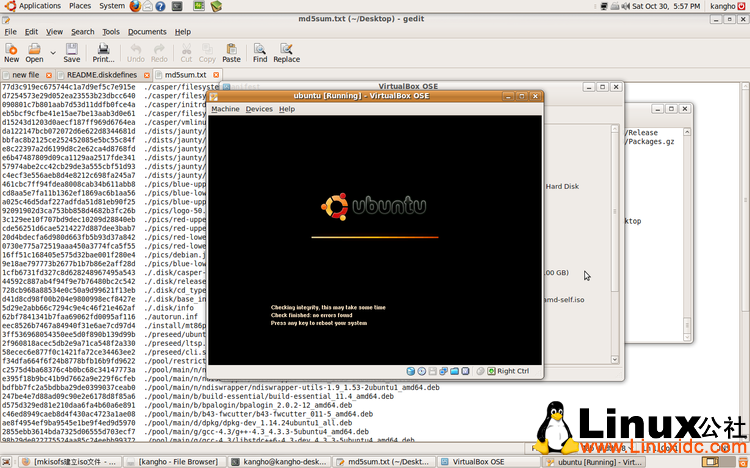Open the Replace tool in gedit
This screenshot has width=750, height=468.
pyautogui.click(x=287, y=53)
